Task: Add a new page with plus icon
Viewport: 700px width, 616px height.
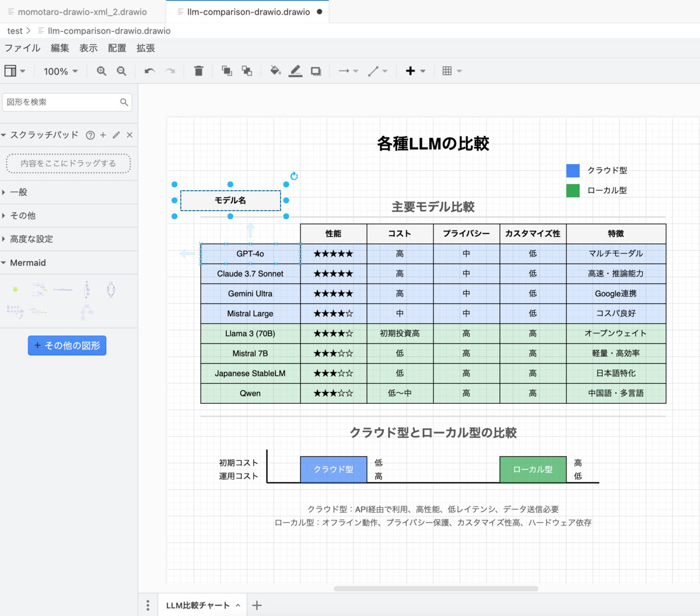Action: (257, 605)
